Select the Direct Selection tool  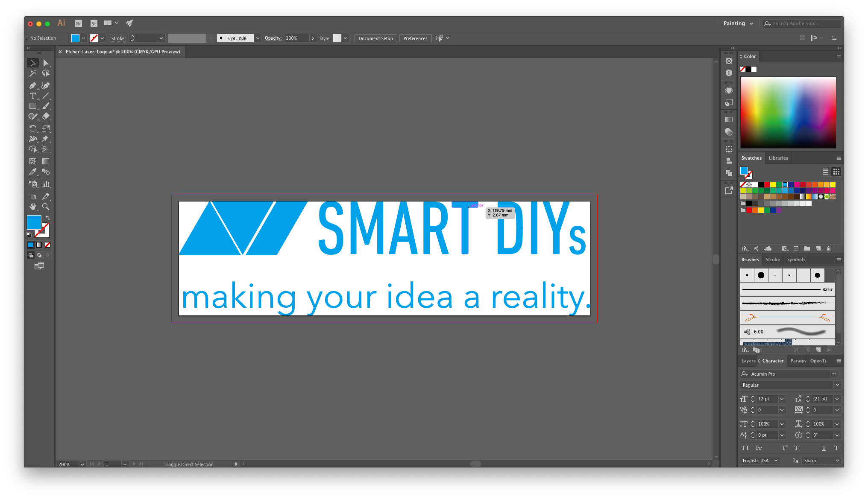pyautogui.click(x=46, y=63)
